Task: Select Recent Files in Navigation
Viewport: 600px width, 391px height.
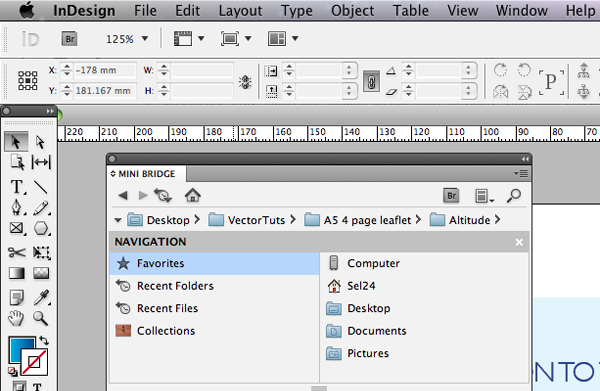Action: (214, 308)
